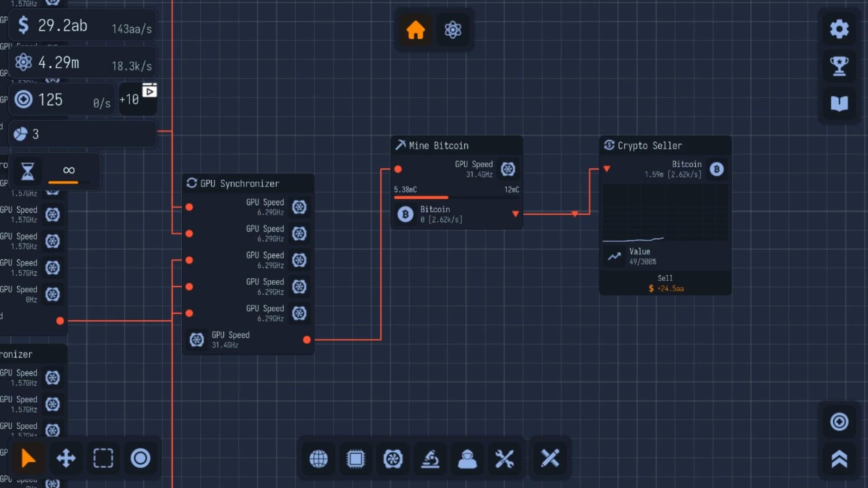Open the globe network category
868x488 pixels.
tap(319, 459)
